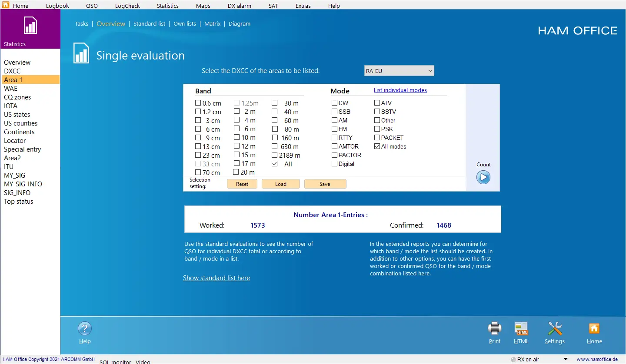Image resolution: width=626 pixels, height=364 pixels.
Task: Toggle the All modes checkbox
Action: pos(377,146)
